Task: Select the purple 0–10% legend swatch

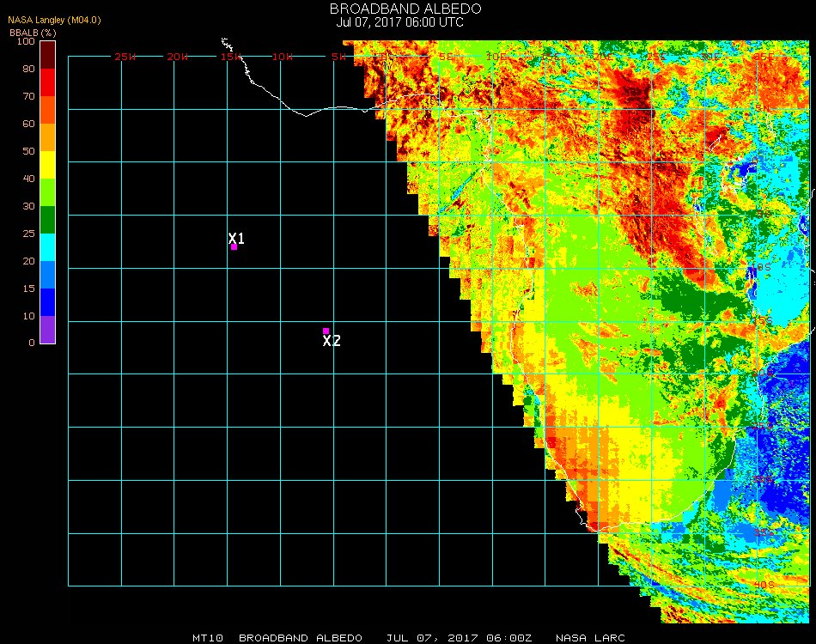Action: (48, 330)
